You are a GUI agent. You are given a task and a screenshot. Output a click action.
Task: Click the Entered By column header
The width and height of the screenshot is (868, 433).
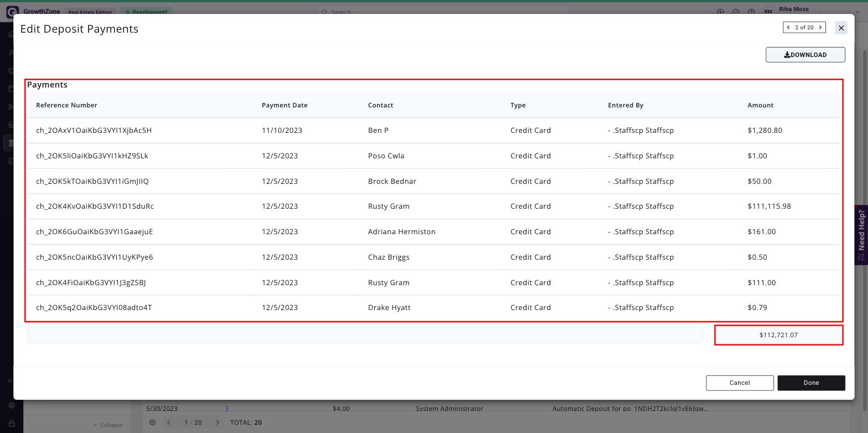(x=626, y=105)
